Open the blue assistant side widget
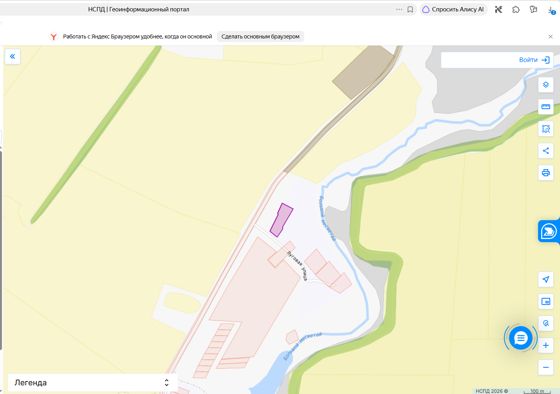This screenshot has width=560, height=394. [548, 231]
